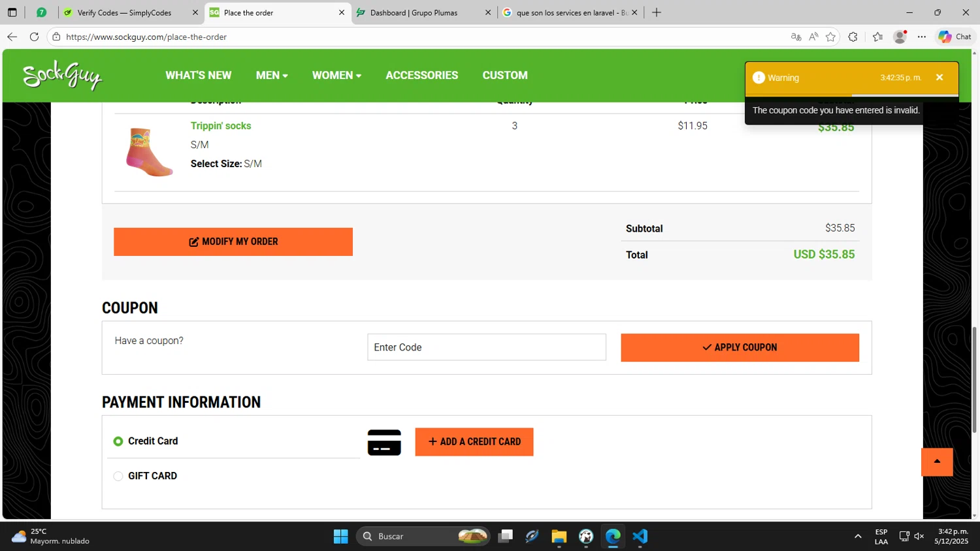Expand the WOMEN dropdown menu
The image size is (980, 551).
[x=336, y=75]
